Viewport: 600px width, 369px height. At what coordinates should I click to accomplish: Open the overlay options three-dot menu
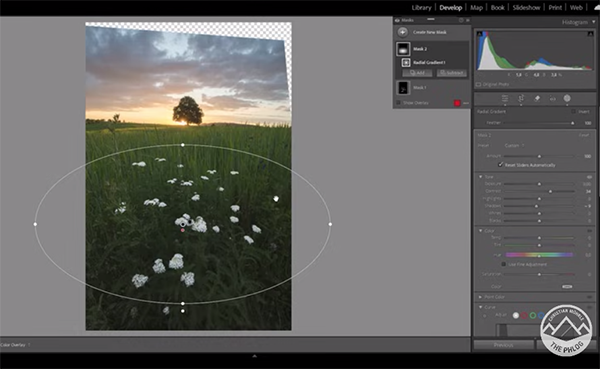[x=466, y=103]
